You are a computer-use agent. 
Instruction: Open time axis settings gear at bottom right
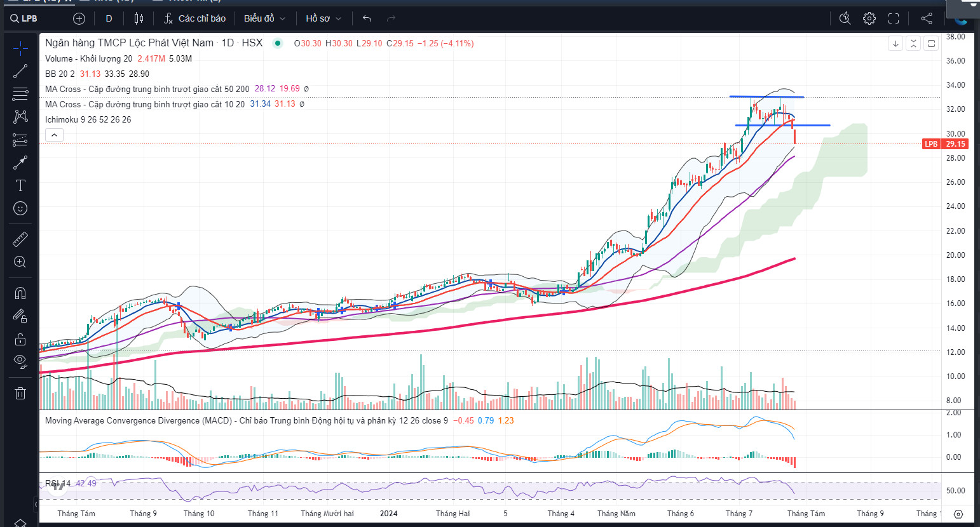tap(958, 514)
